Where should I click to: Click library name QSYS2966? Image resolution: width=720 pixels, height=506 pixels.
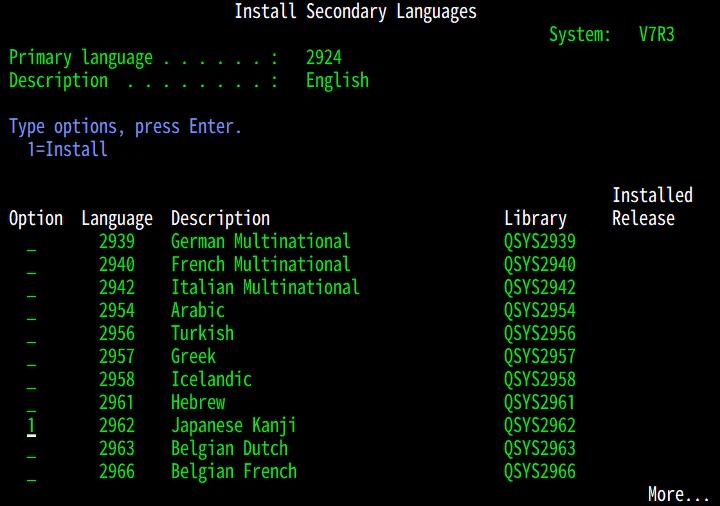coord(540,472)
